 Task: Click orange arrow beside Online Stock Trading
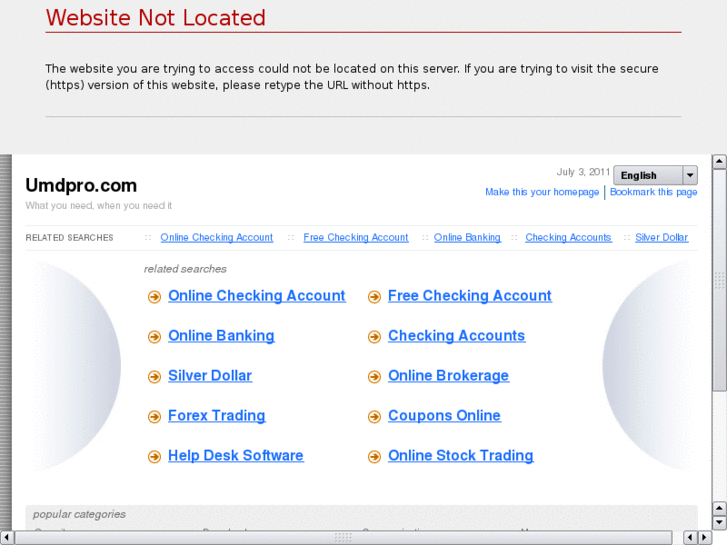point(374,456)
